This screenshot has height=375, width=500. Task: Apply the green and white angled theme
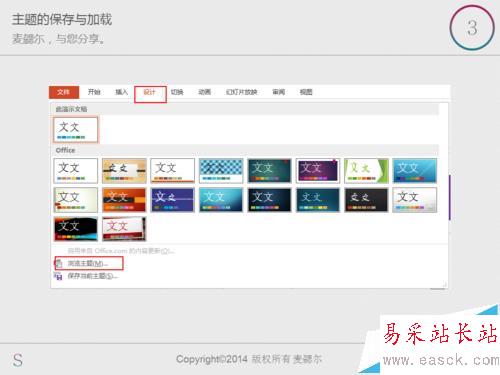(x=366, y=171)
